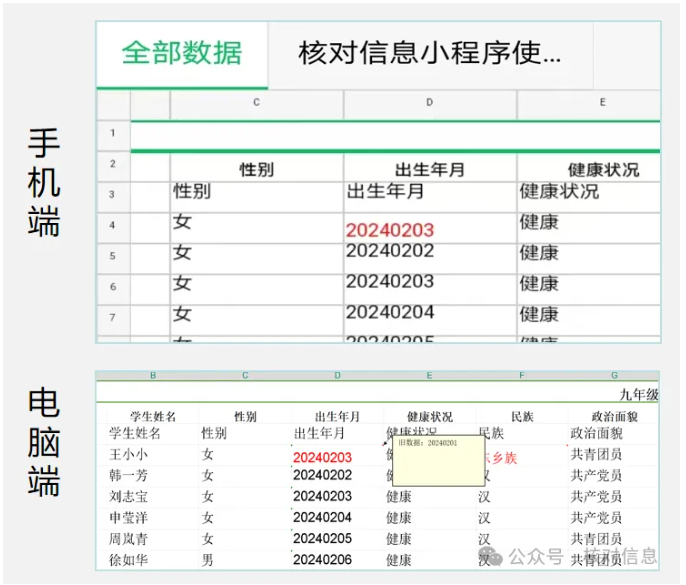Image resolution: width=686 pixels, height=585 pixels.
Task: Click 20240204 in 申莹洋 row
Action: click(x=337, y=518)
